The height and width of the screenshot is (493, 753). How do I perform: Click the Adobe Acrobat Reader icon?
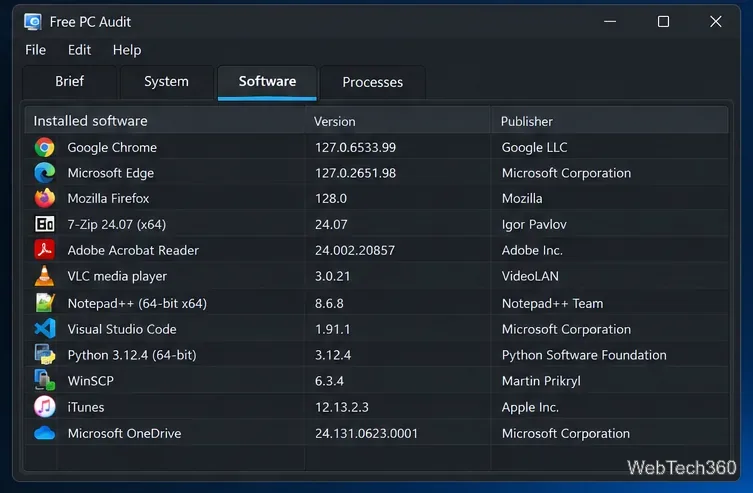tap(44, 250)
